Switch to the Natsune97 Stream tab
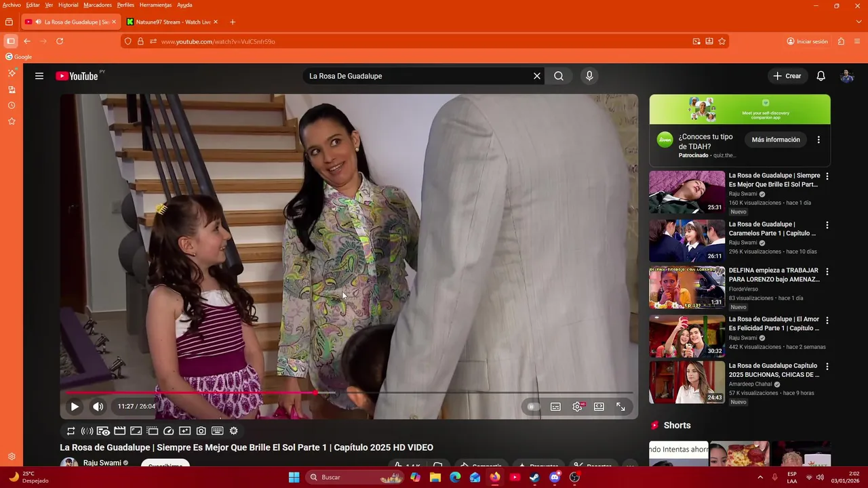This screenshot has height=488, width=868. [x=173, y=22]
